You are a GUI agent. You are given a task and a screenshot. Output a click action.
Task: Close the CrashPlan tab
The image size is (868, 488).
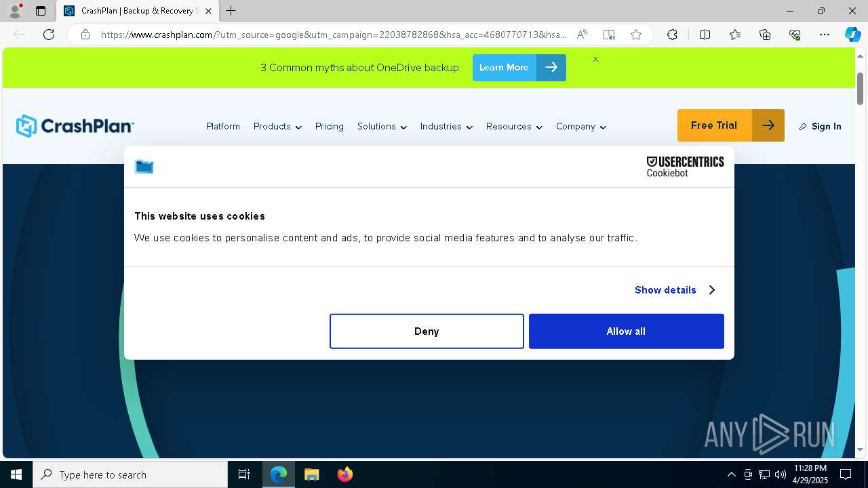[208, 11]
